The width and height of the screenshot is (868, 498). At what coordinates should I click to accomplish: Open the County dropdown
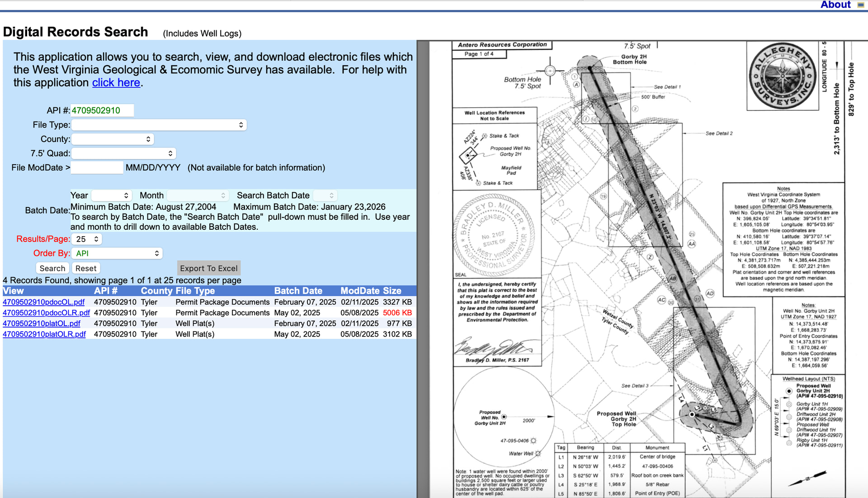[113, 139]
